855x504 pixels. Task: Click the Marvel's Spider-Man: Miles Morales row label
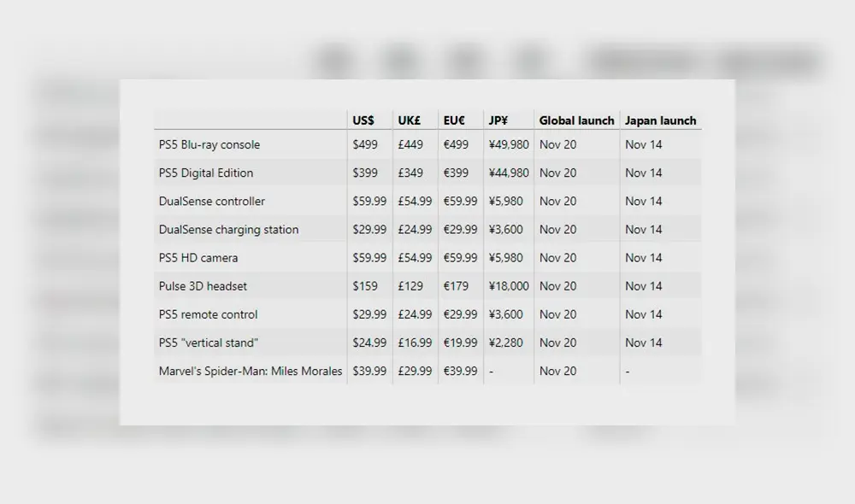pyautogui.click(x=249, y=371)
